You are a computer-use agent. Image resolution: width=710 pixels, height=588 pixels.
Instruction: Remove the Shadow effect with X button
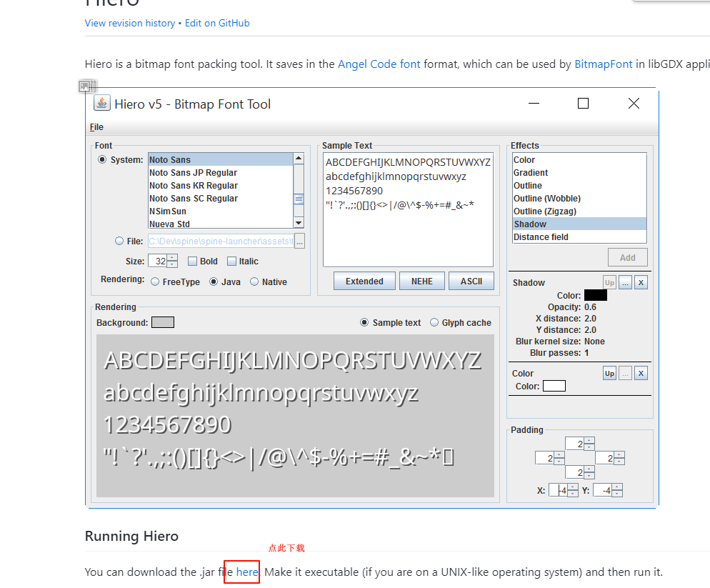tap(641, 282)
